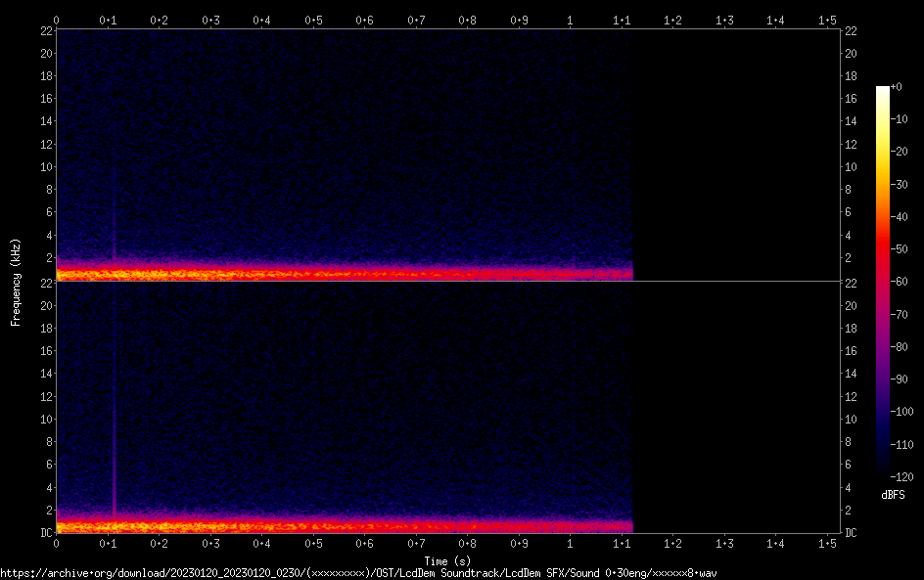Click the 0.3 tick on the bottom time axis

(x=210, y=543)
